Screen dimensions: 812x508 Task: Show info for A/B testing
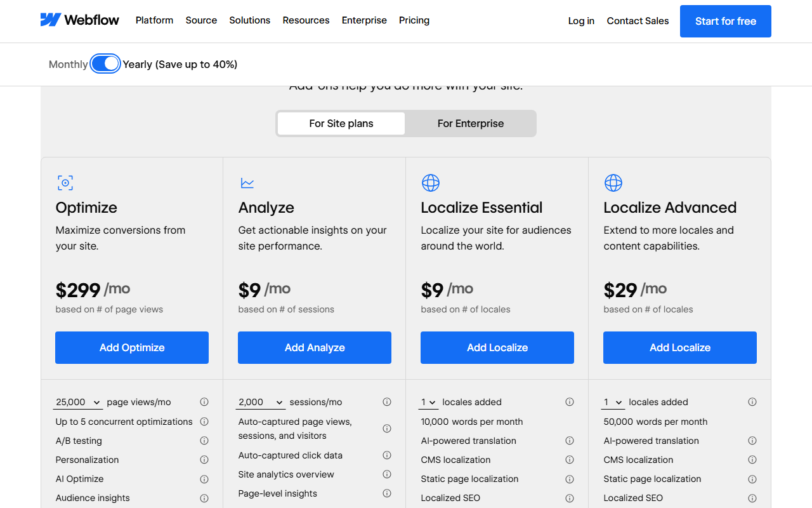coord(204,441)
